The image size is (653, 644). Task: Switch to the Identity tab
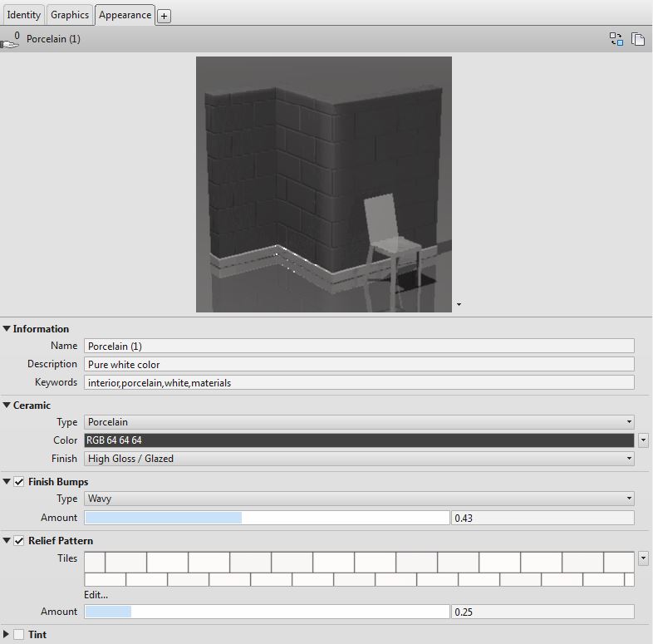[23, 15]
